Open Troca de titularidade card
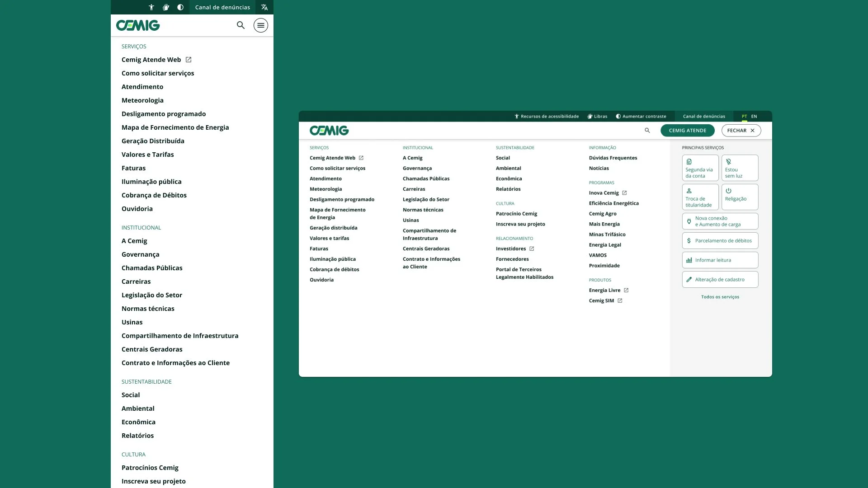Screen dimensions: 868x488 tap(700, 197)
